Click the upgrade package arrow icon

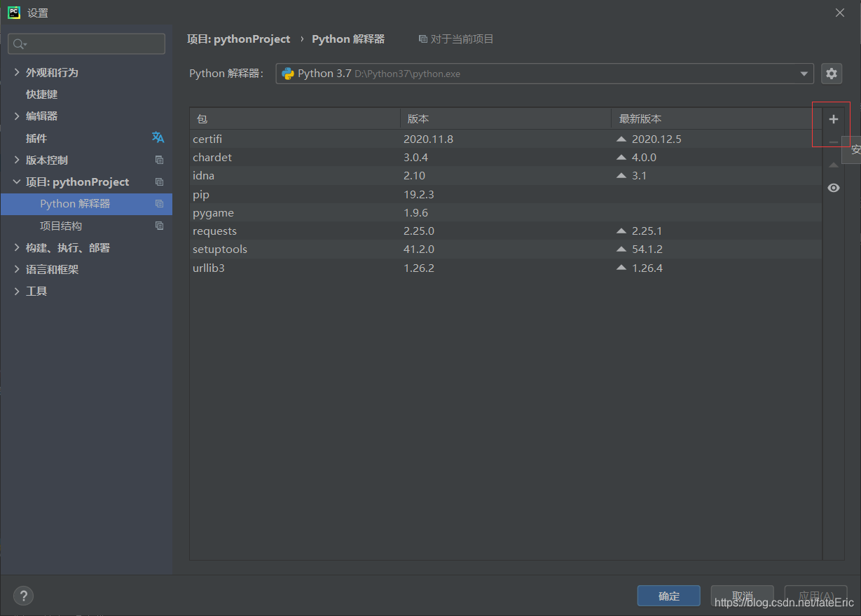[833, 165]
